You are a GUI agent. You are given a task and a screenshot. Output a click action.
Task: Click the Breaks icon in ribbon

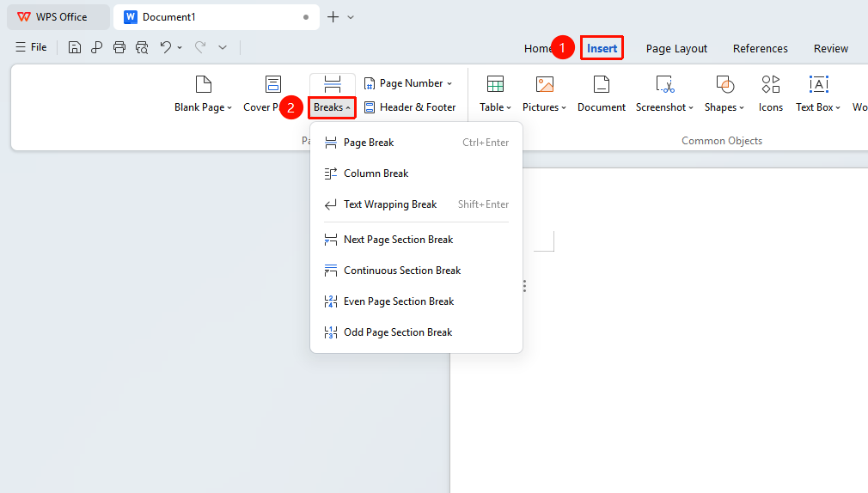coord(332,84)
